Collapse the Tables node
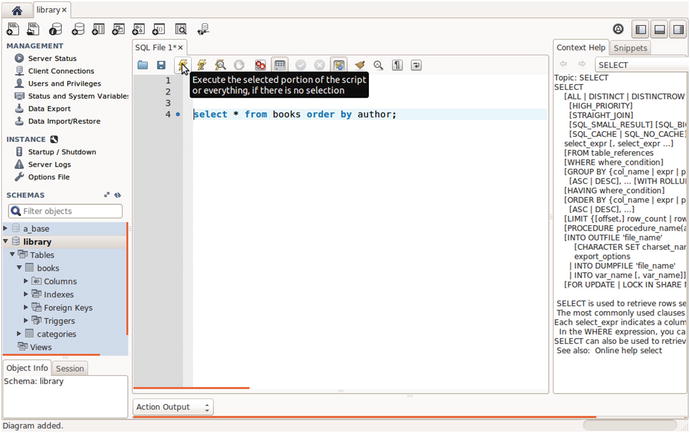The width and height of the screenshot is (690, 433). 12,254
